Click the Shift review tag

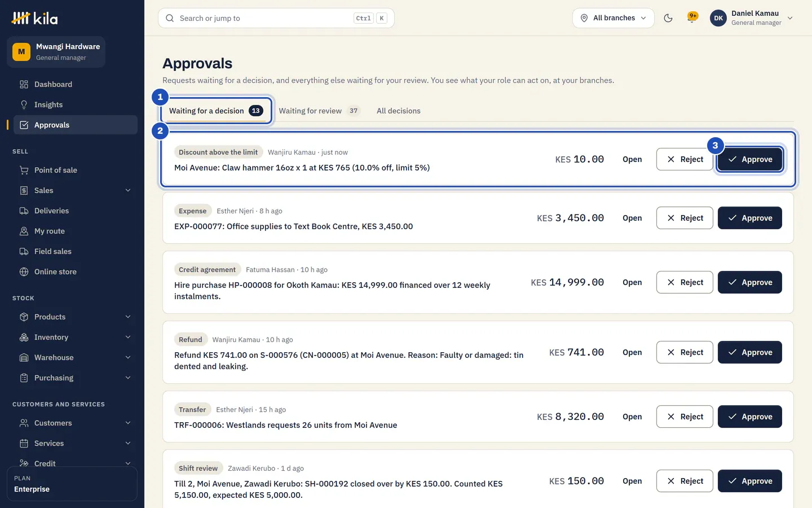point(198,468)
